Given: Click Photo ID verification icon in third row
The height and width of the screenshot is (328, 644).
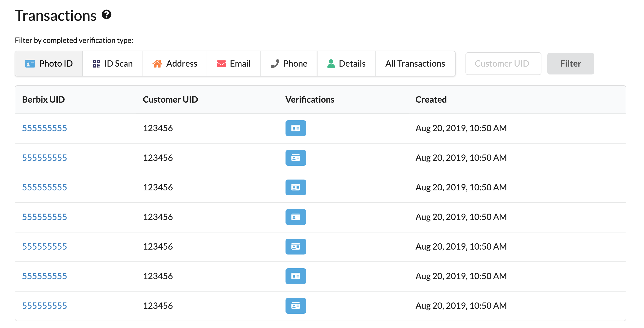Looking at the screenshot, I should tap(296, 187).
